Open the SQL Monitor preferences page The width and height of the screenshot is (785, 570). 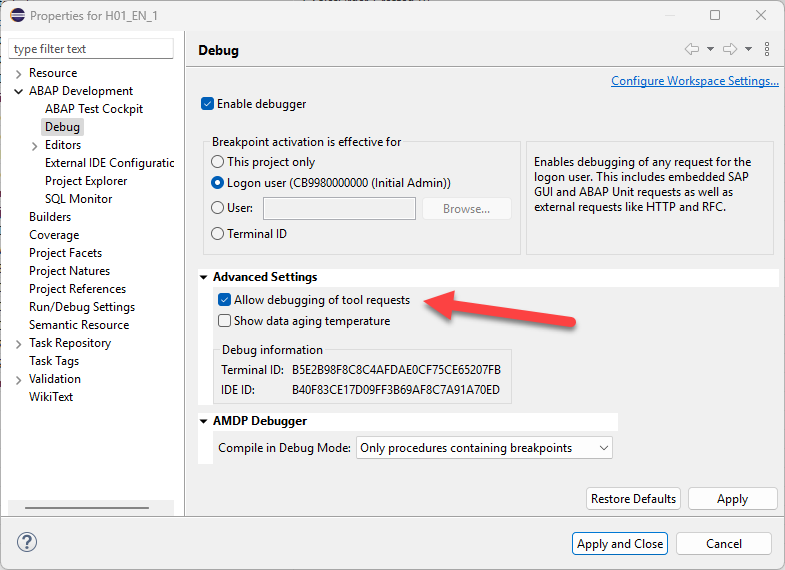point(78,199)
